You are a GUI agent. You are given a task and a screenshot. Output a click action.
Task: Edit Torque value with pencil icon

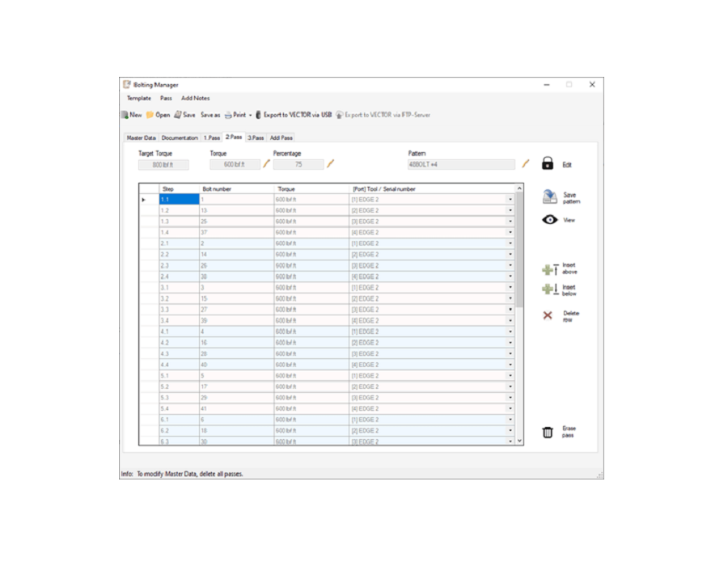[x=266, y=164]
